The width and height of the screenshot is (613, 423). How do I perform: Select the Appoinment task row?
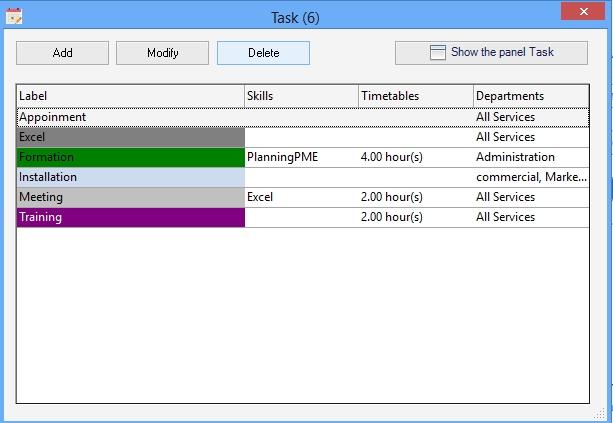[x=130, y=117]
